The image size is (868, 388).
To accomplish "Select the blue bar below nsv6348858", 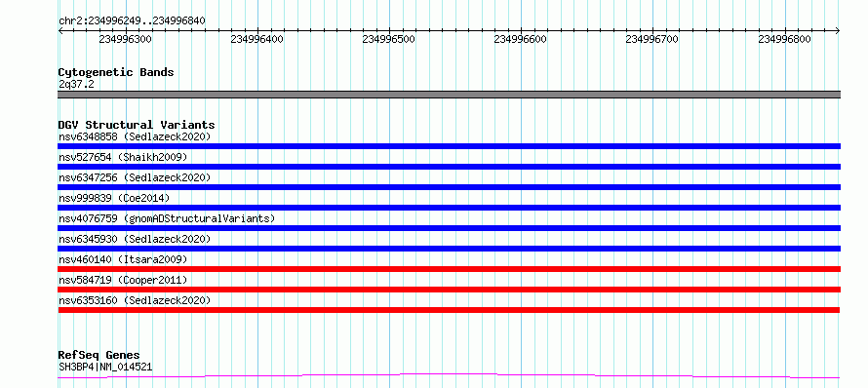I will [449, 146].
